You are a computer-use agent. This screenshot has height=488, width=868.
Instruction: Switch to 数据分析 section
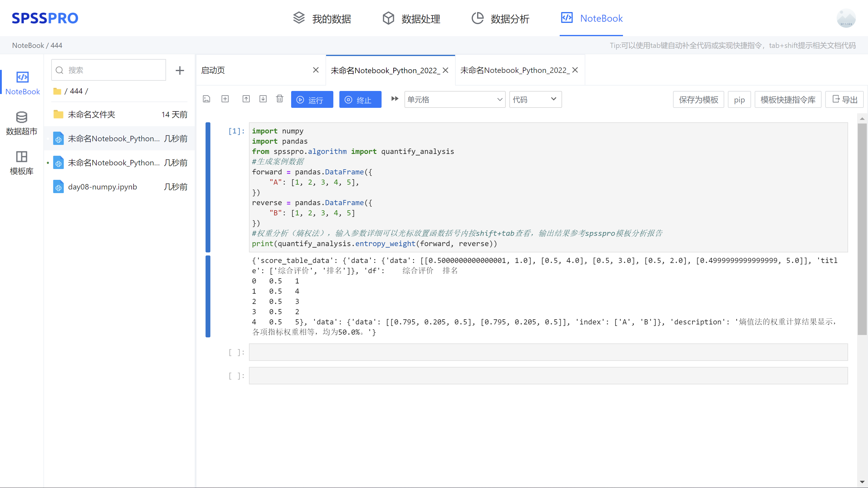tap(500, 18)
